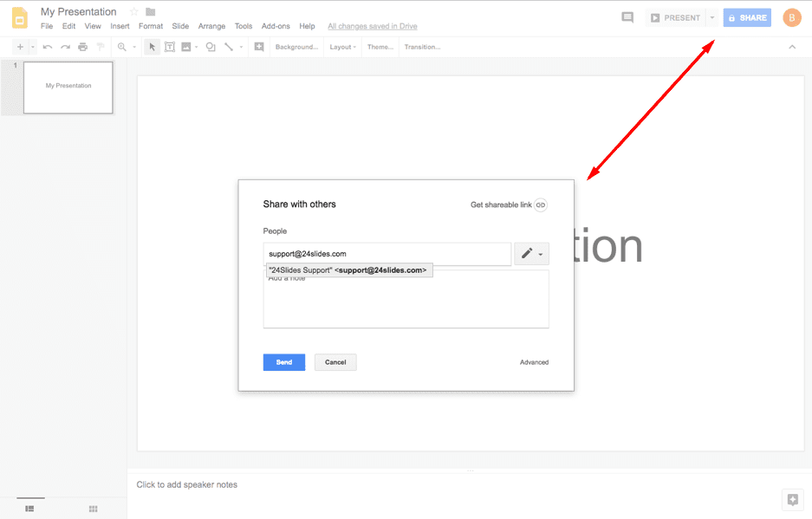This screenshot has height=519, width=812.
Task: Select the 24Slides Support autocomplete suggestion
Action: (x=349, y=269)
